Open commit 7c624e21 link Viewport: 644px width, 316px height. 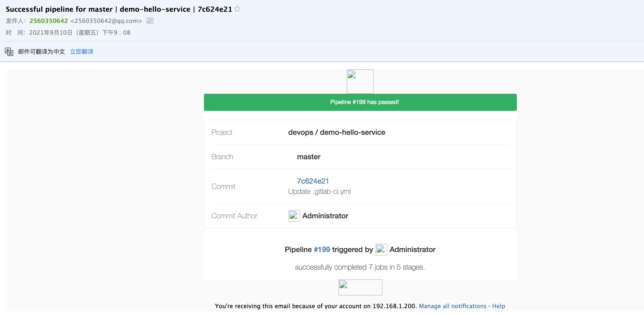point(312,181)
